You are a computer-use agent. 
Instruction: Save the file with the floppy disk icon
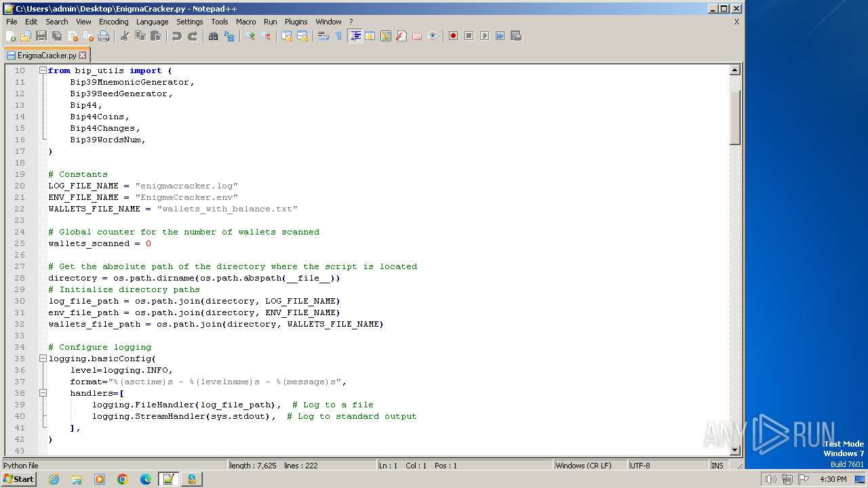pos(41,36)
